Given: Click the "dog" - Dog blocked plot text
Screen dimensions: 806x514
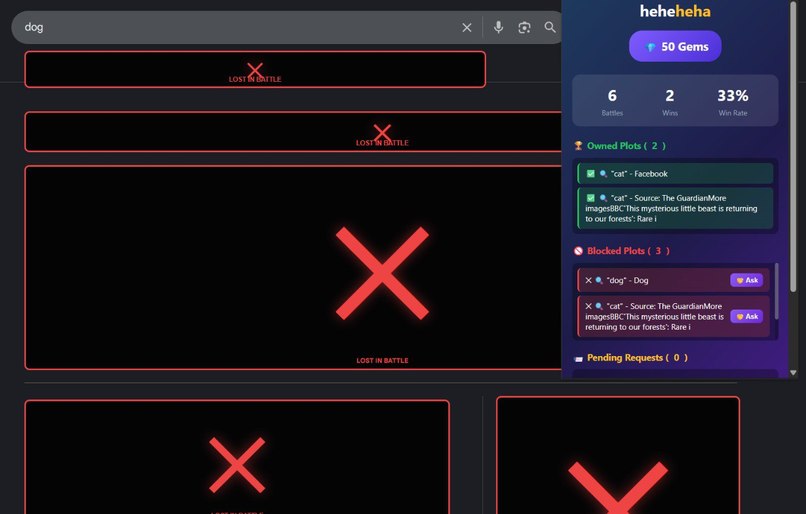Looking at the screenshot, I should (628, 280).
